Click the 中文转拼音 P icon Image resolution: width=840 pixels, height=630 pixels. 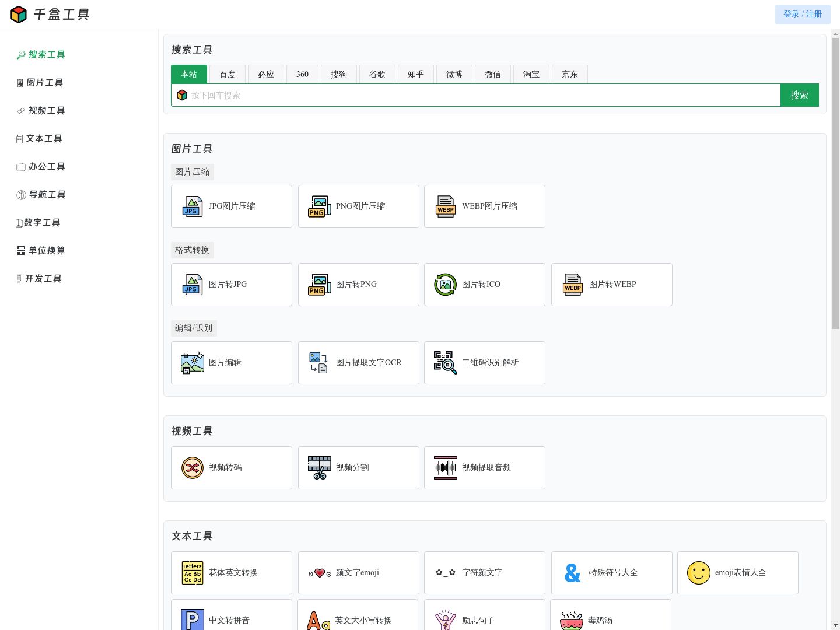coord(192,619)
